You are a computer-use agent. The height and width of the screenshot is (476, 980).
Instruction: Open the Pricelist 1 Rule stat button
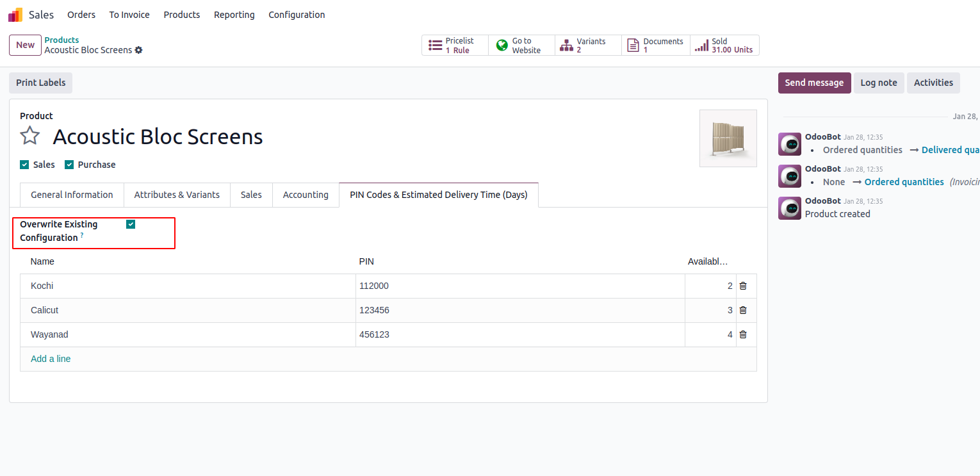click(x=455, y=45)
